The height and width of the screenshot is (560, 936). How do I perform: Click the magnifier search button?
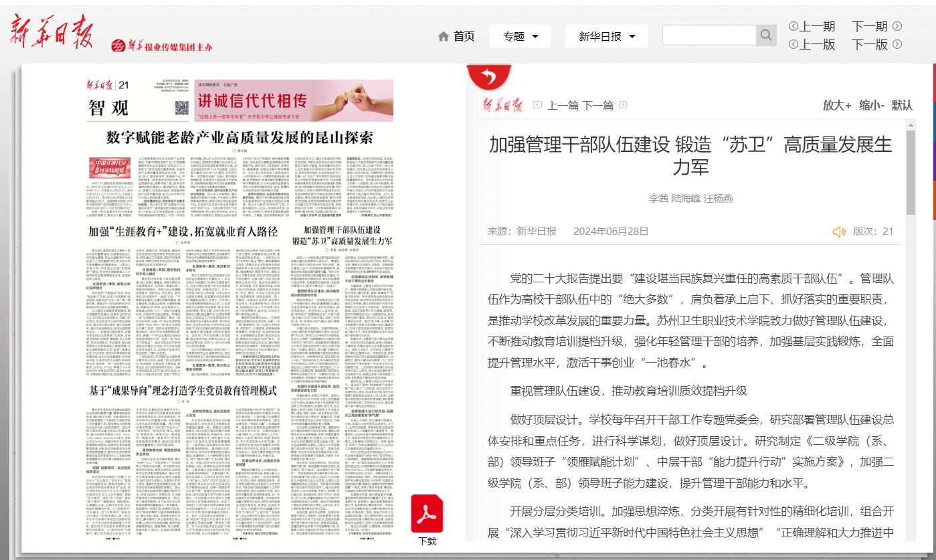pyautogui.click(x=766, y=35)
